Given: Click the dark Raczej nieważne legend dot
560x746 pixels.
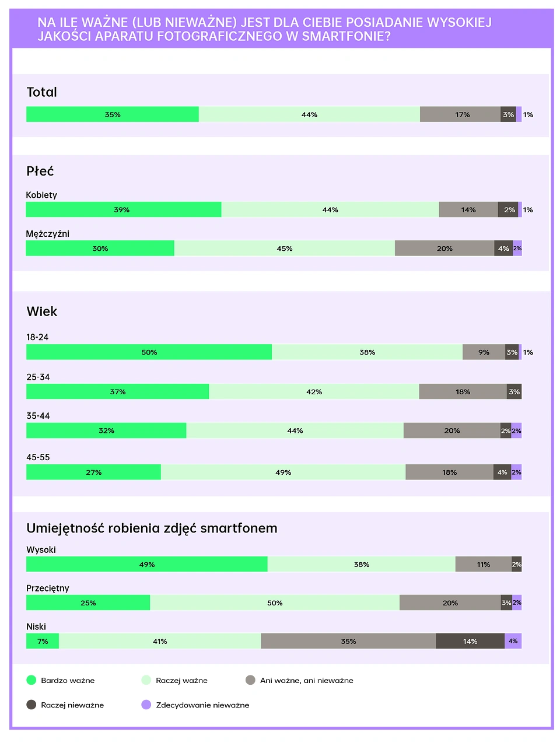Looking at the screenshot, I should coord(32,704).
